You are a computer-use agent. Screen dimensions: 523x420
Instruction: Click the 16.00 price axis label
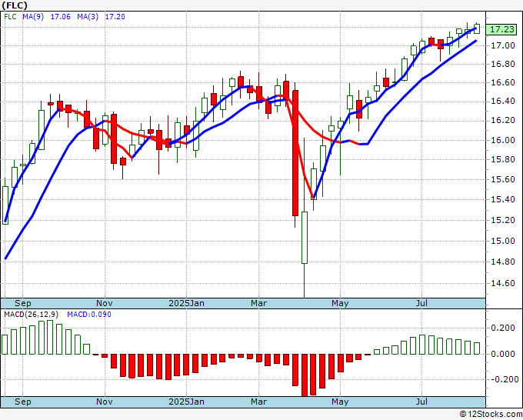[x=503, y=140]
